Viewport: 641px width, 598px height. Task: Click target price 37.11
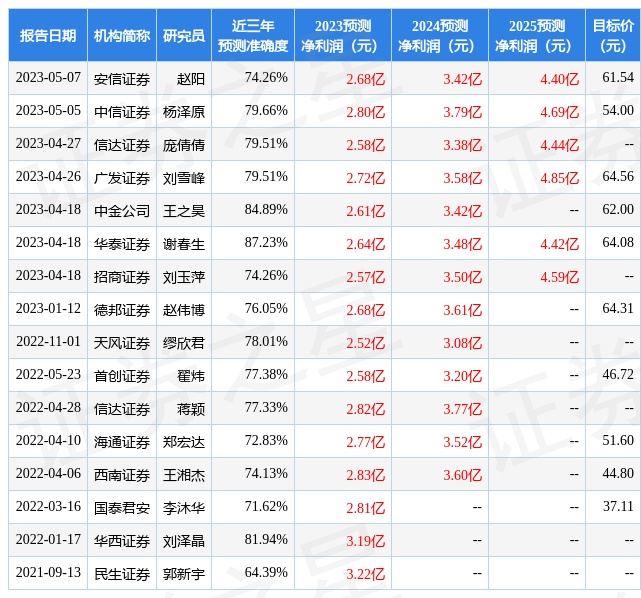618,508
